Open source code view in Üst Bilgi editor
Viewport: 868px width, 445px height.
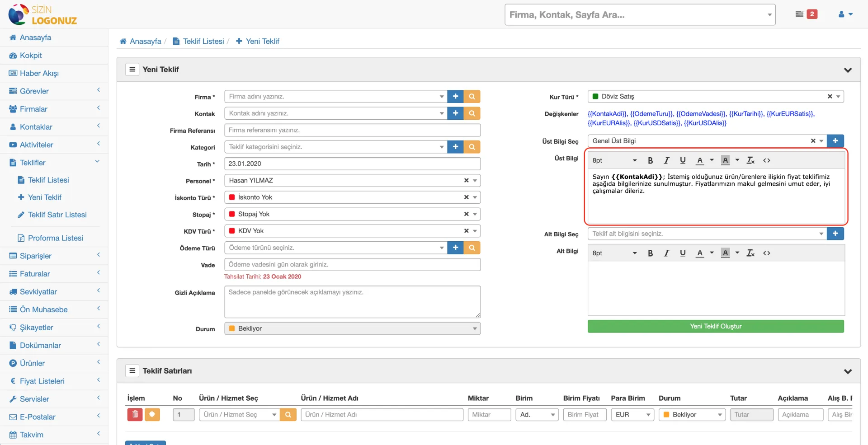(x=767, y=160)
